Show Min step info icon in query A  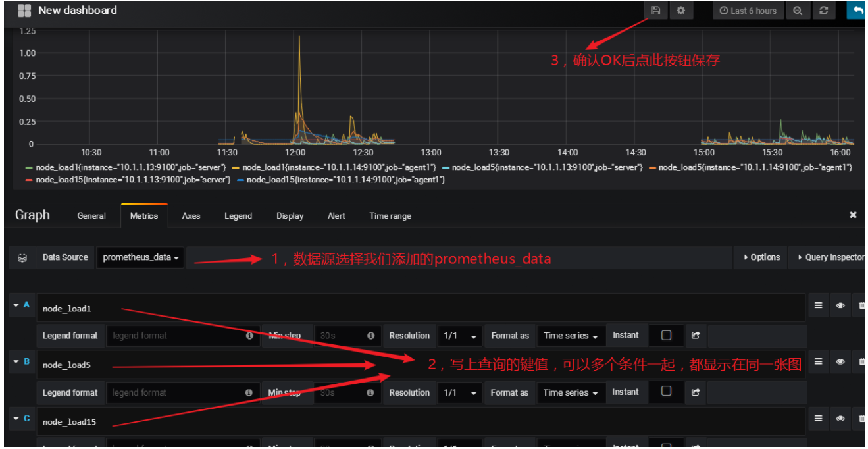(x=371, y=336)
